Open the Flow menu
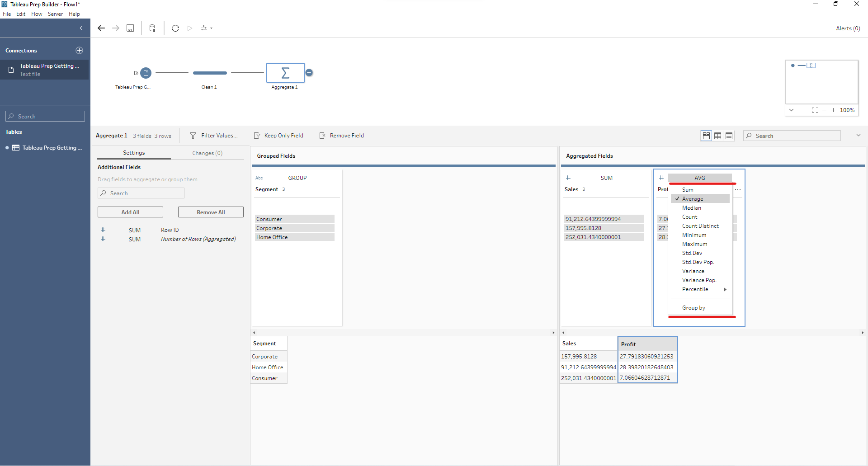Viewport: 868px width, 466px height. click(37, 14)
